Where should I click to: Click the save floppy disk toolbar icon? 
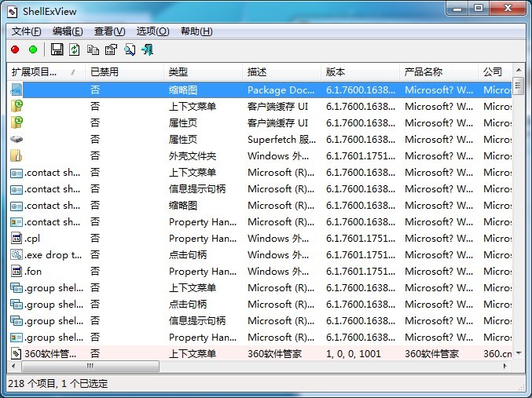pyautogui.click(x=57, y=49)
